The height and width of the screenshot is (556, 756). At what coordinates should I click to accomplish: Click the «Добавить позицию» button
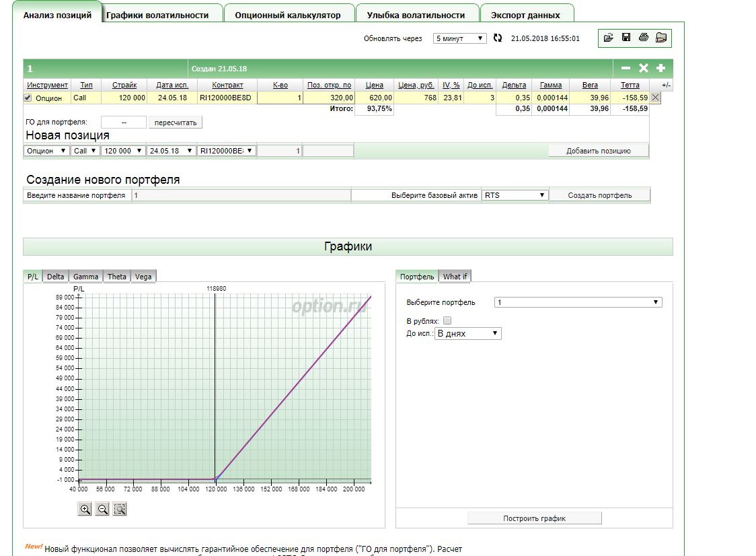click(599, 151)
